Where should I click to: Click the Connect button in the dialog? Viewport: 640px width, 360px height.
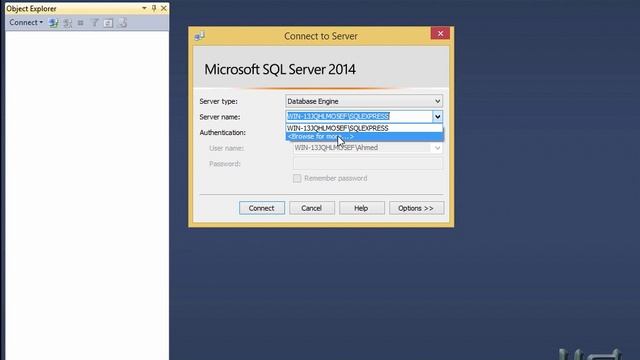(x=262, y=208)
